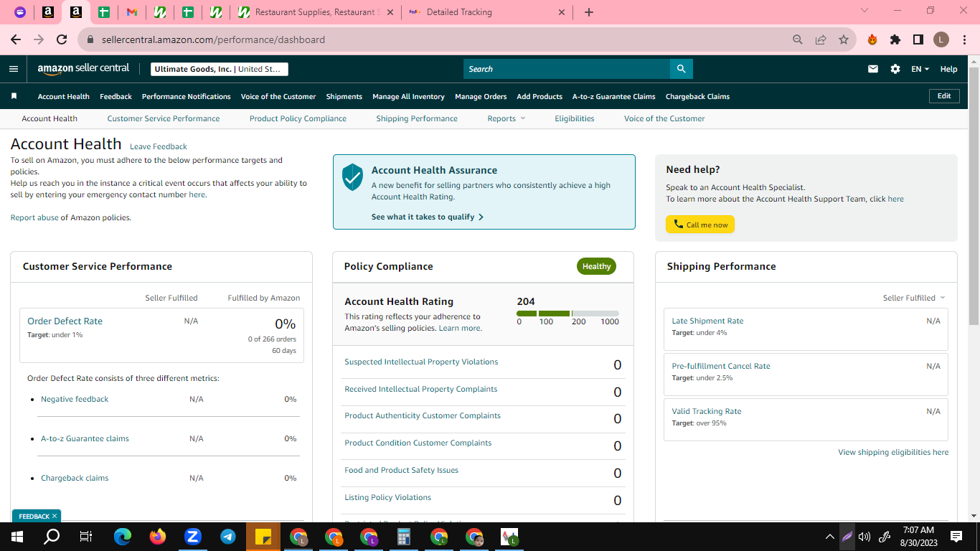980x551 pixels.
Task: Expand the Reports dropdown menu
Action: pyautogui.click(x=507, y=118)
